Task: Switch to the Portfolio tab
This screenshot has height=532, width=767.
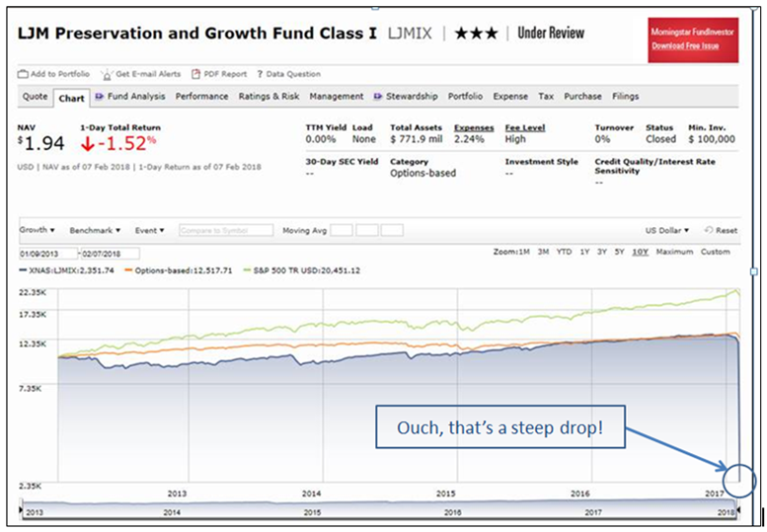Action: 465,97
